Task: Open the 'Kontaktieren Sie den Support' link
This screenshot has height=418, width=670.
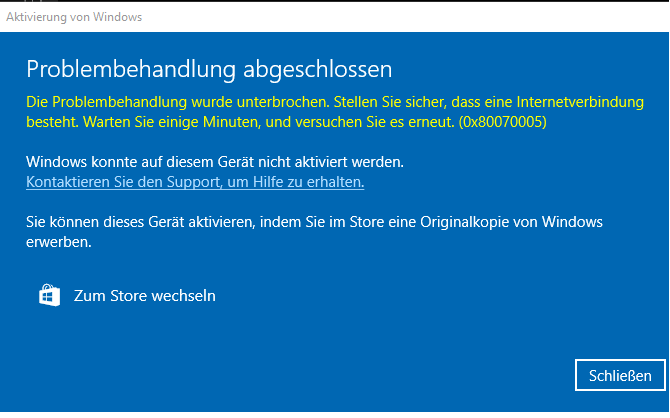Action: tap(195, 182)
